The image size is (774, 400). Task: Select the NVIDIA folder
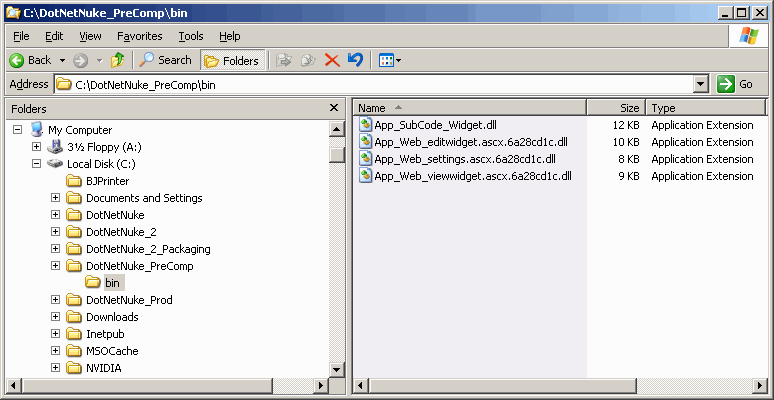click(104, 368)
